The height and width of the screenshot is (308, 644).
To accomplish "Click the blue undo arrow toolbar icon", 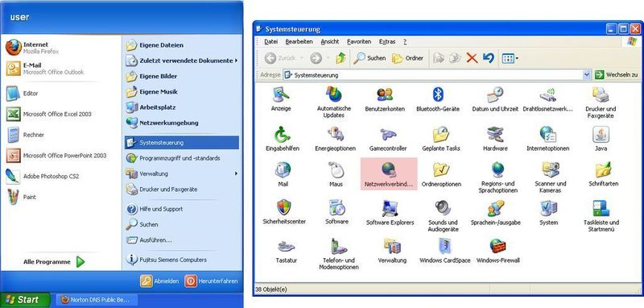I will pyautogui.click(x=489, y=58).
